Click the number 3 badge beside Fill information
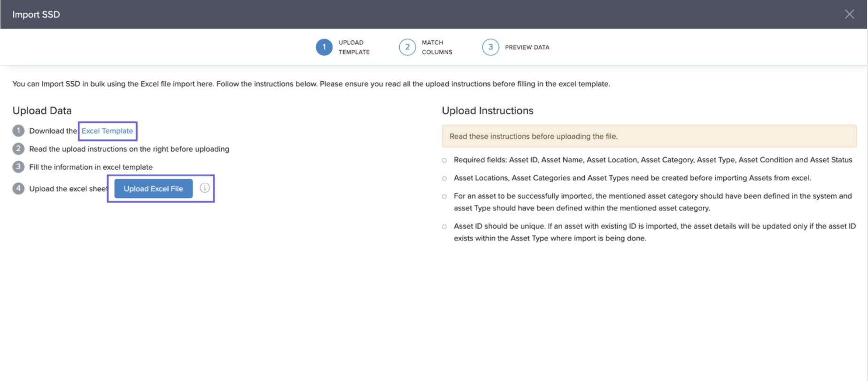868x381 pixels. click(18, 167)
